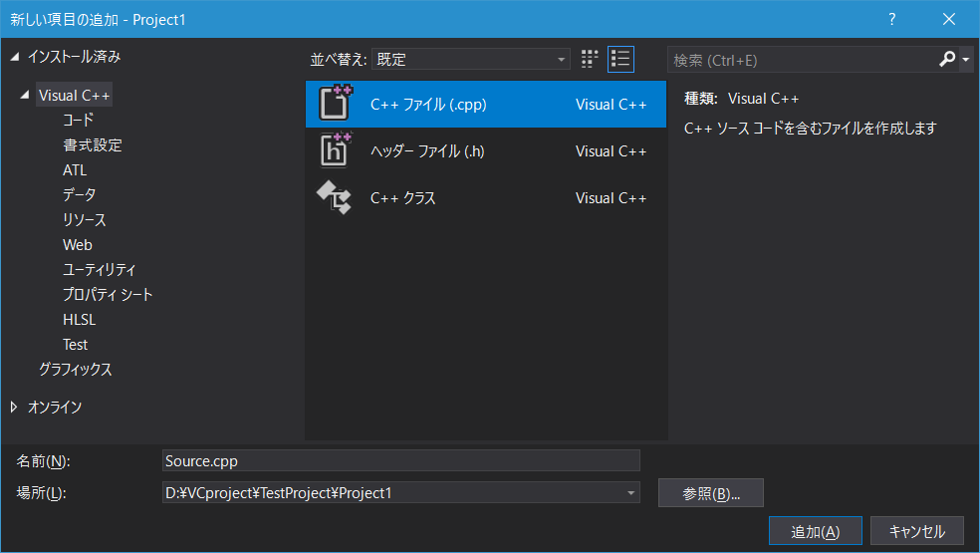The width and height of the screenshot is (980, 553).
Task: Select the Header File (.h) template icon
Action: 335,150
